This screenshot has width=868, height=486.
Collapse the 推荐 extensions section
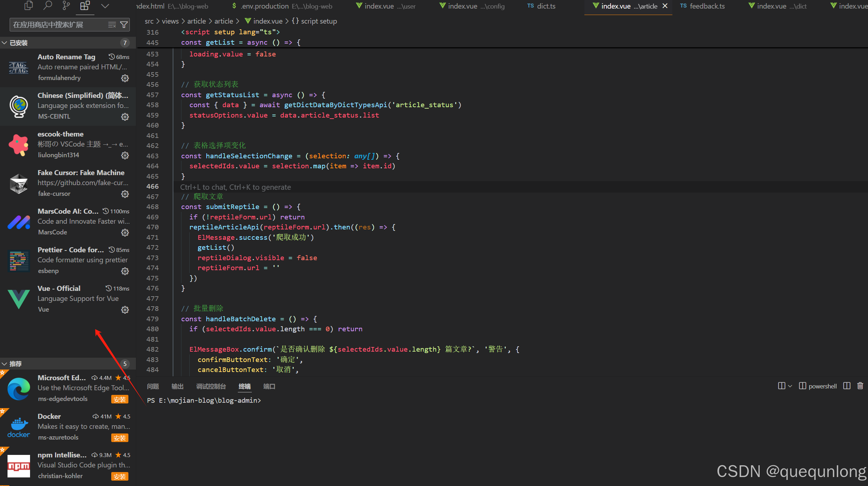(5, 364)
